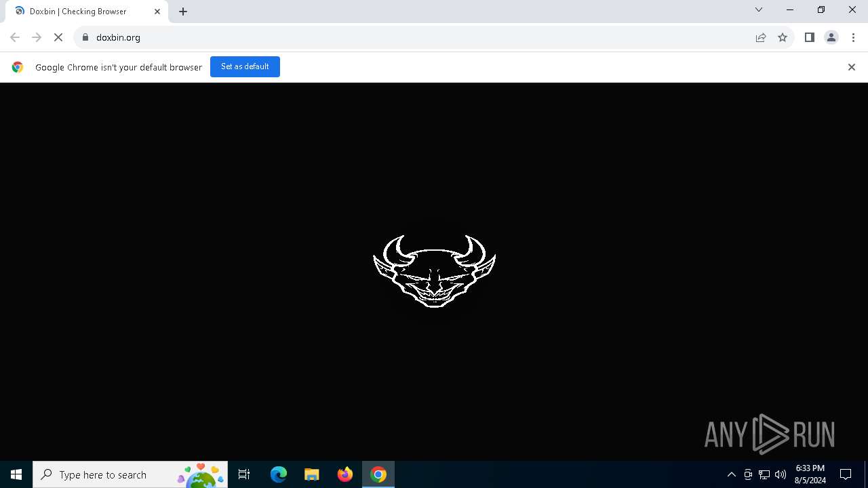
Task: Click the Chrome logo in the notification bar
Action: point(18,67)
